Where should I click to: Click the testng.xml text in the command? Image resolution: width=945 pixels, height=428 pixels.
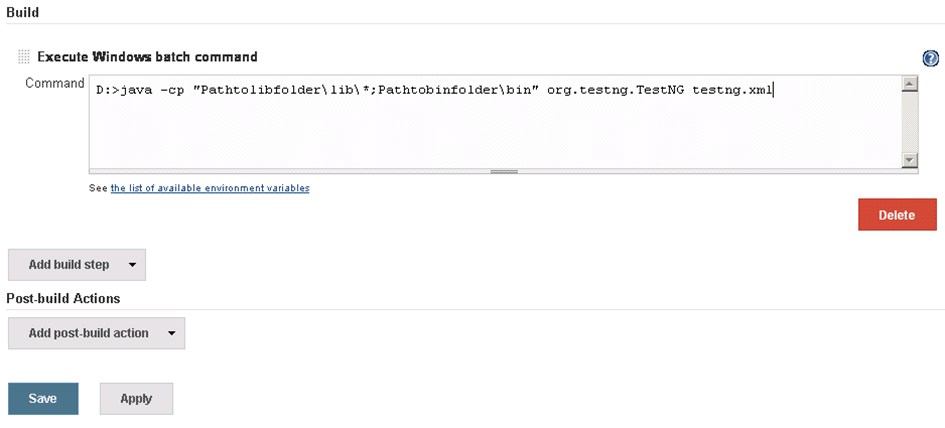click(x=732, y=90)
